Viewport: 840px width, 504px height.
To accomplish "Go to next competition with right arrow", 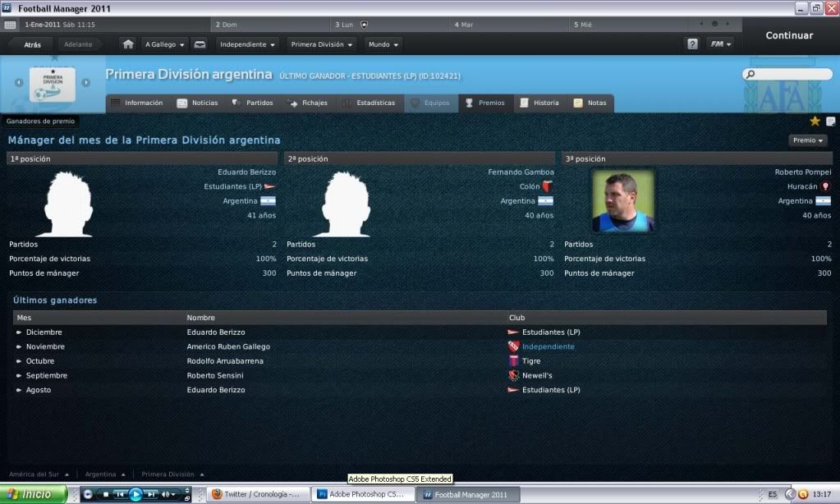I will (85, 82).
